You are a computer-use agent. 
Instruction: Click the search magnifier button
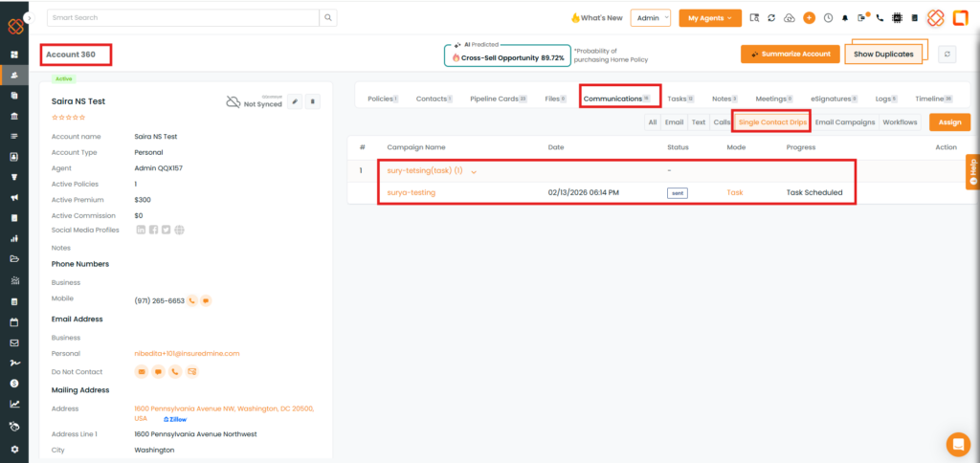tap(328, 17)
